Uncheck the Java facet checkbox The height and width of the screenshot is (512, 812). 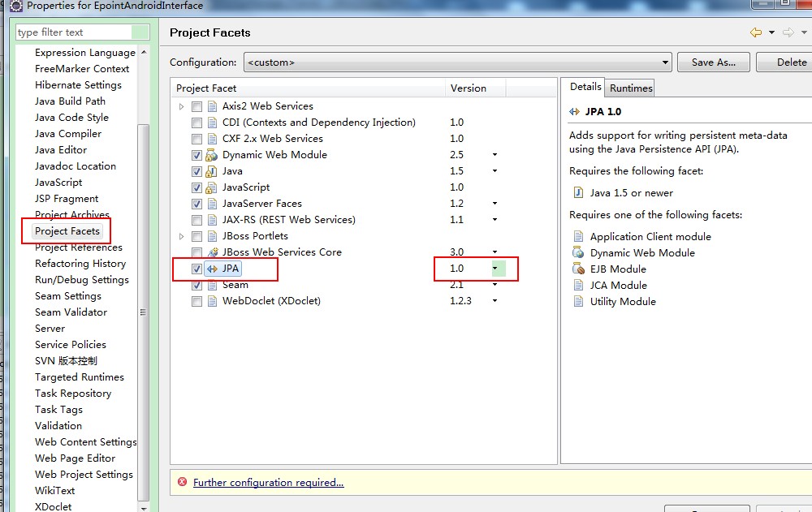(197, 171)
